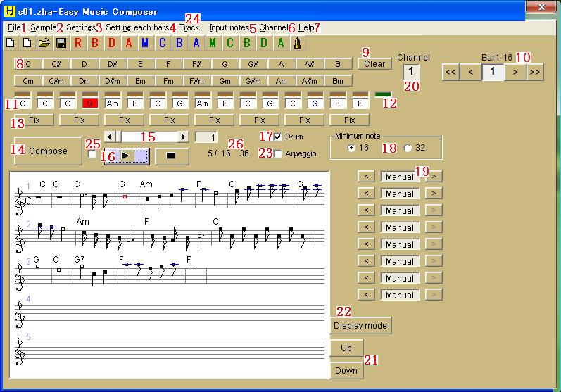Open the Input notes menu
Image resolution: width=561 pixels, height=392 pixels.
pos(229,27)
